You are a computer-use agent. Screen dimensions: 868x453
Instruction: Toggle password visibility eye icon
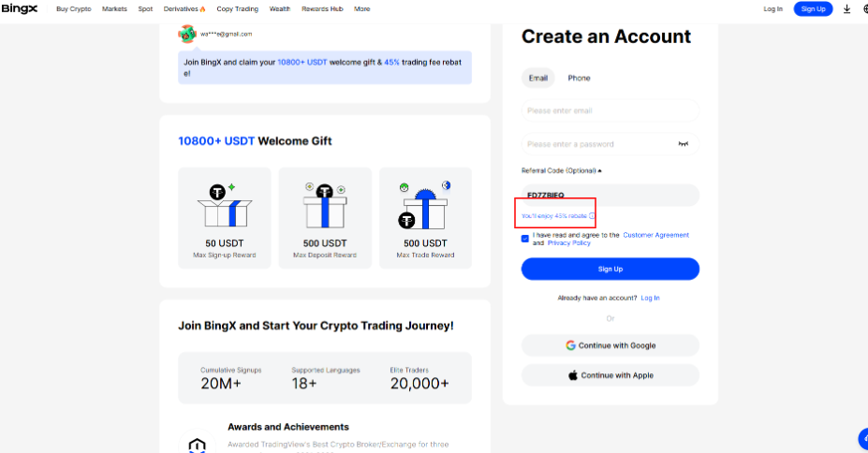tap(684, 144)
